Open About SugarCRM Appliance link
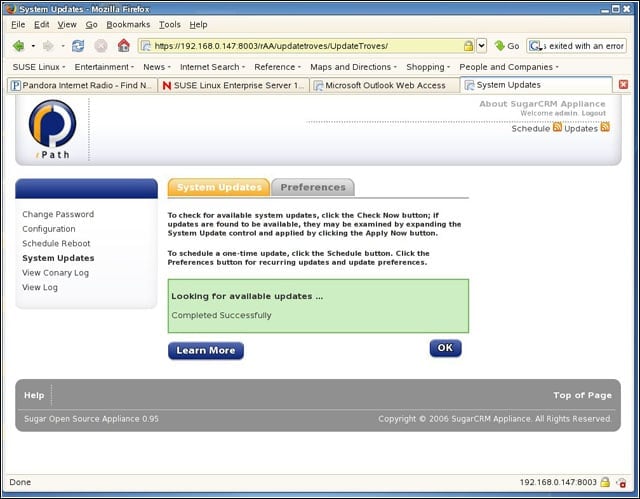640x499 pixels. [x=542, y=104]
